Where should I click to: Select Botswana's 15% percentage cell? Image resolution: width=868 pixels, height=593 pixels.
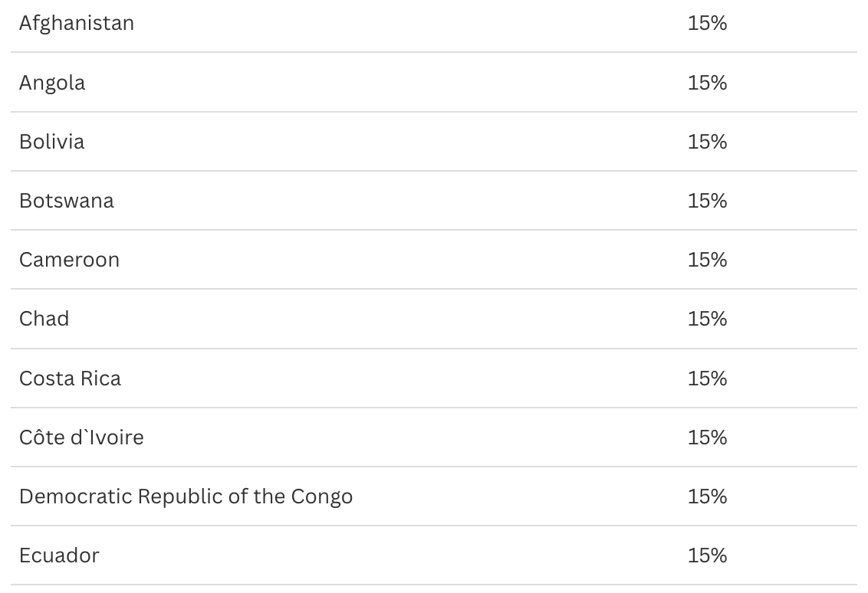coord(707,201)
